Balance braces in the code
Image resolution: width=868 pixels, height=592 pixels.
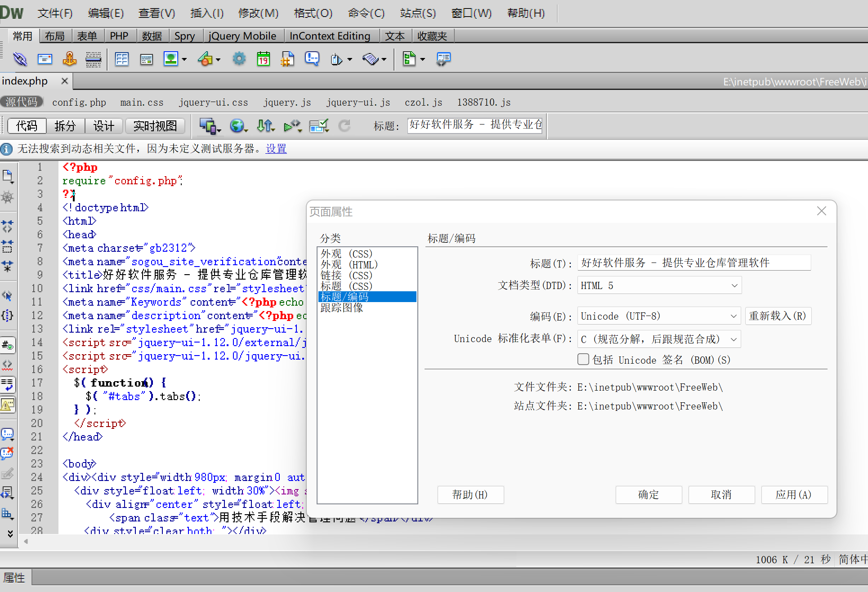click(x=8, y=316)
